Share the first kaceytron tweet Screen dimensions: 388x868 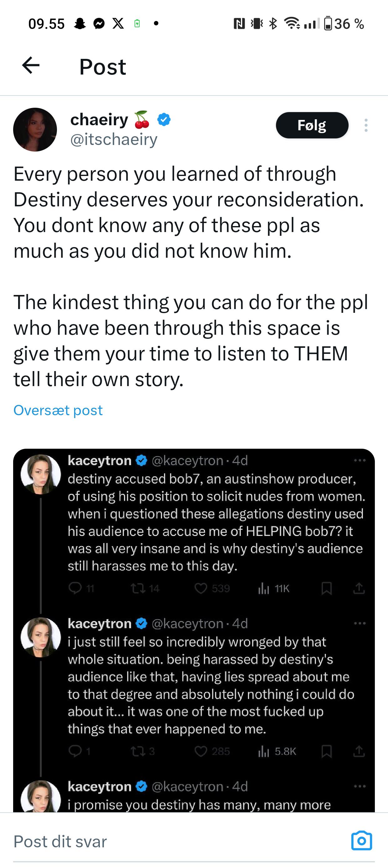pyautogui.click(x=359, y=588)
